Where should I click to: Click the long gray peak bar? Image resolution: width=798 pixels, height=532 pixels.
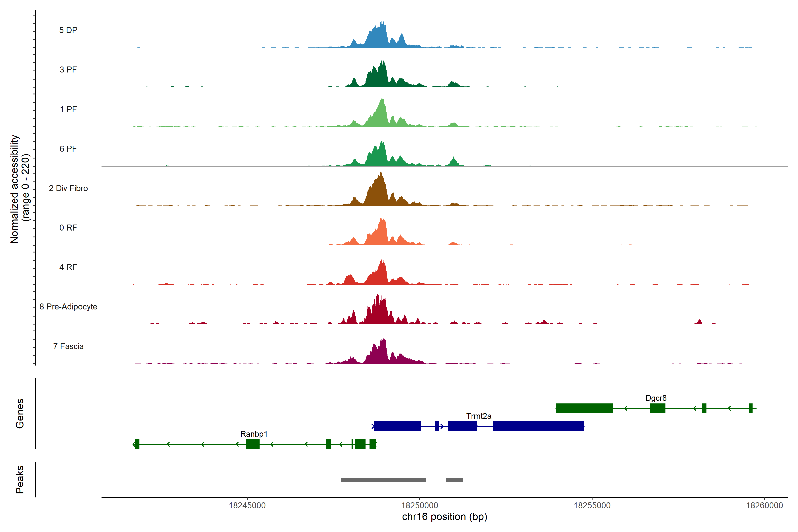point(383,480)
